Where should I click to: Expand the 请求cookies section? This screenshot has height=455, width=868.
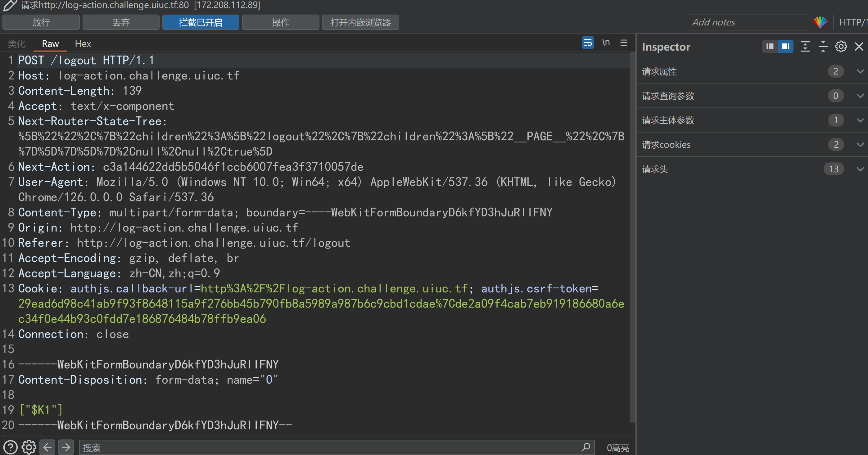pos(861,145)
